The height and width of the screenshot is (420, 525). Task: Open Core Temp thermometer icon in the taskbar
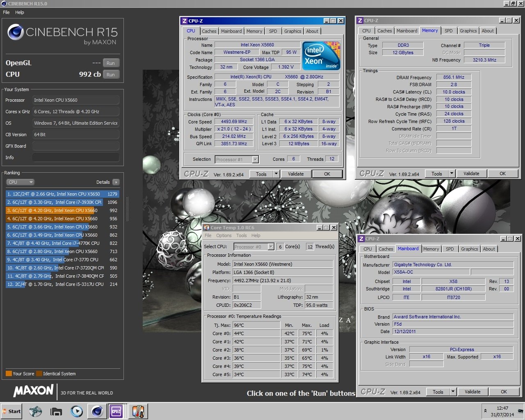(x=138, y=411)
